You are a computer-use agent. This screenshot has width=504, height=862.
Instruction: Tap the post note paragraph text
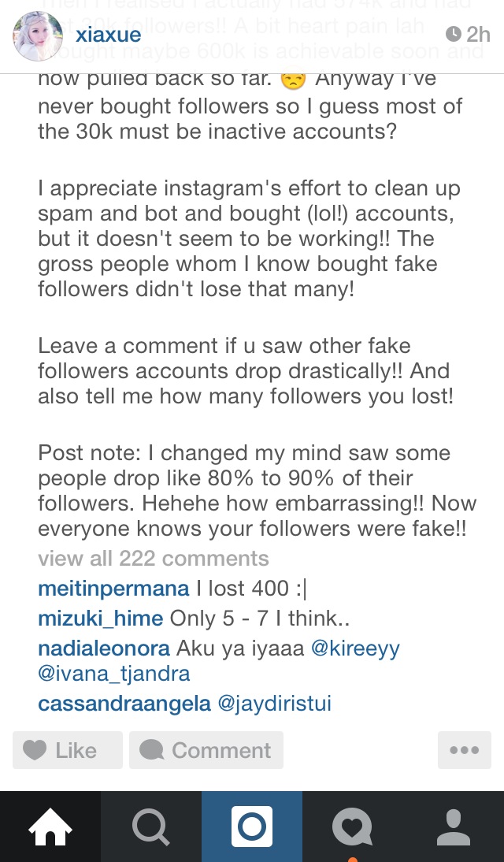pos(252,490)
